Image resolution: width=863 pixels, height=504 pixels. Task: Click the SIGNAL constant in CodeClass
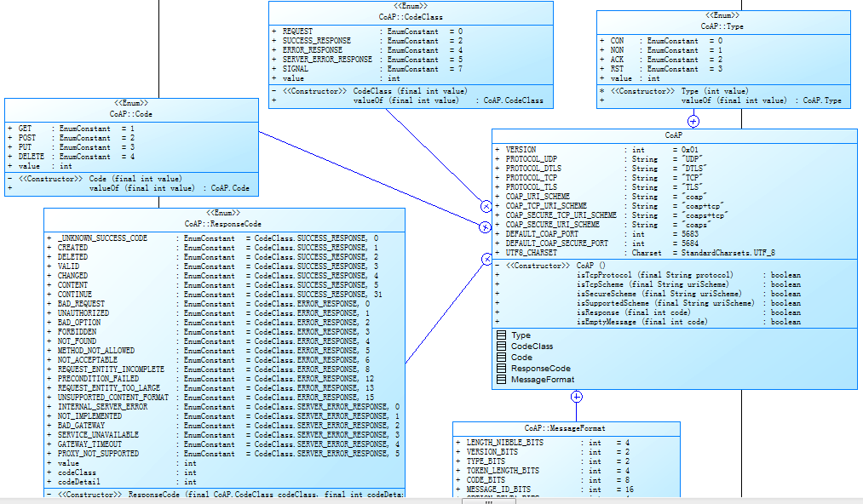pyautogui.click(x=367, y=69)
